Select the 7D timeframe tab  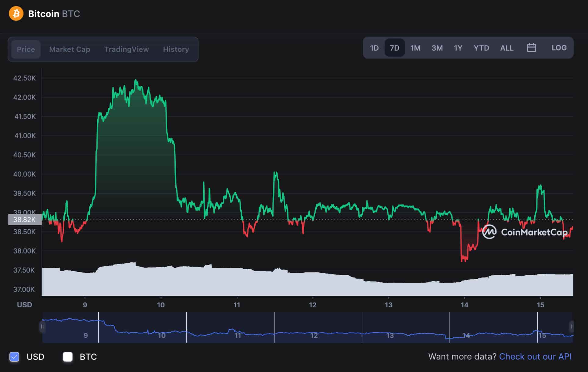click(395, 48)
